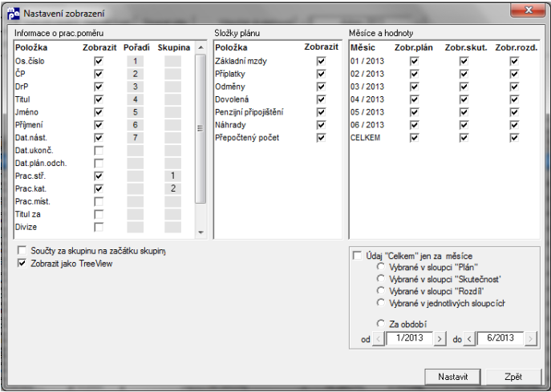Click the Nastavit button
The height and width of the screenshot is (392, 551).
click(452, 377)
